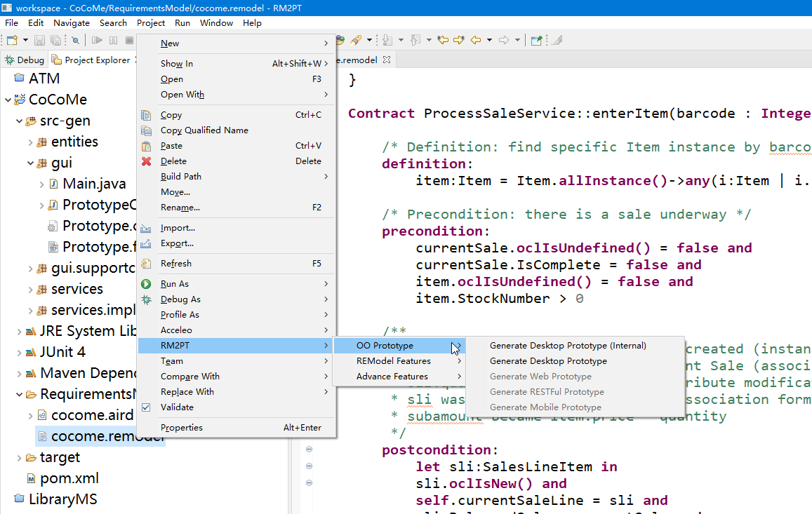Viewport: 812px width, 514px height.
Task: Click the Save toolbar icon
Action: click(39, 41)
